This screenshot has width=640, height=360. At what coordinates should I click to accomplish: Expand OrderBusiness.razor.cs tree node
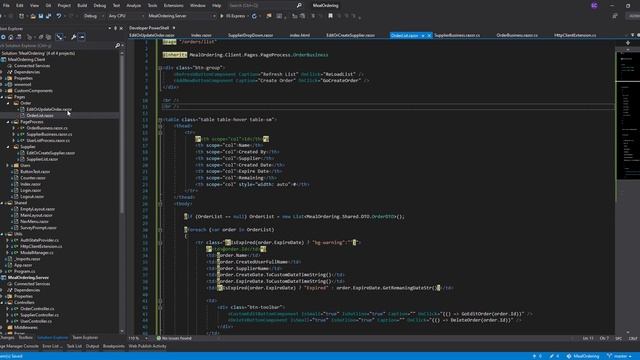[x=13, y=128]
